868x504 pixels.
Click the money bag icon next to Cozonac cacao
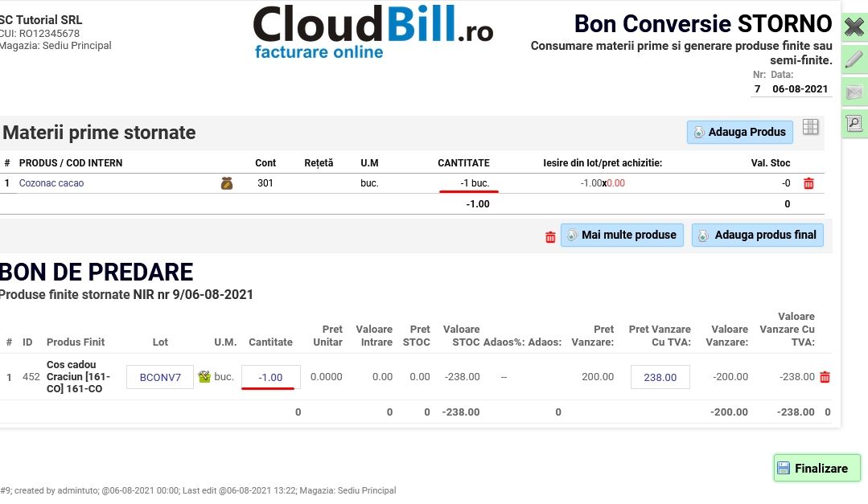[x=227, y=183]
